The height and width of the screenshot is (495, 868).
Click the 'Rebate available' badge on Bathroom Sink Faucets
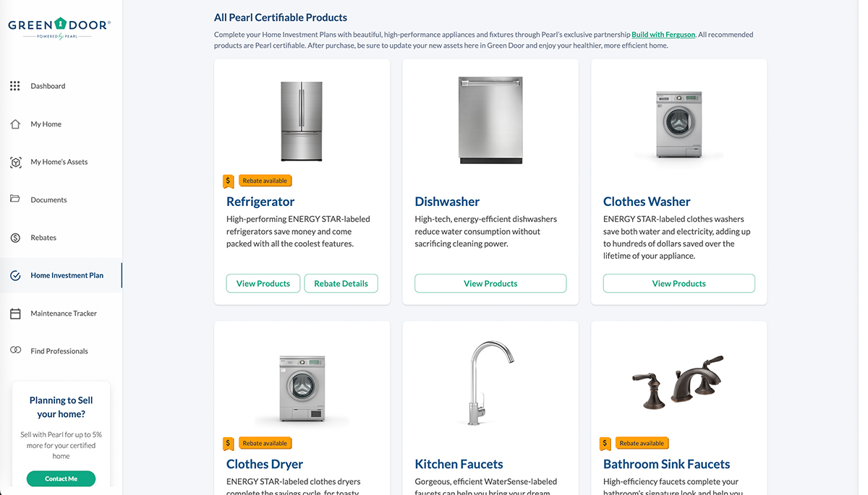pos(642,443)
